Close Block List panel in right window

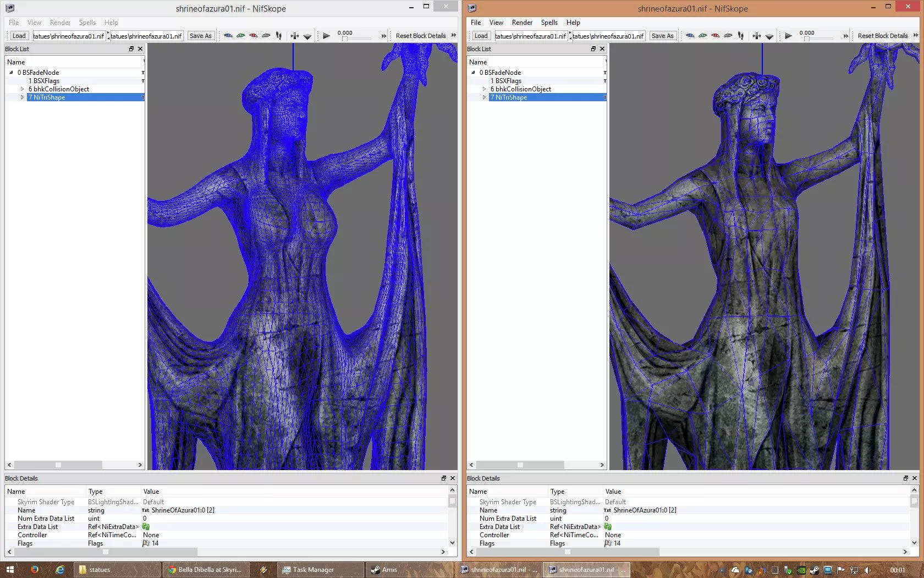tap(602, 49)
